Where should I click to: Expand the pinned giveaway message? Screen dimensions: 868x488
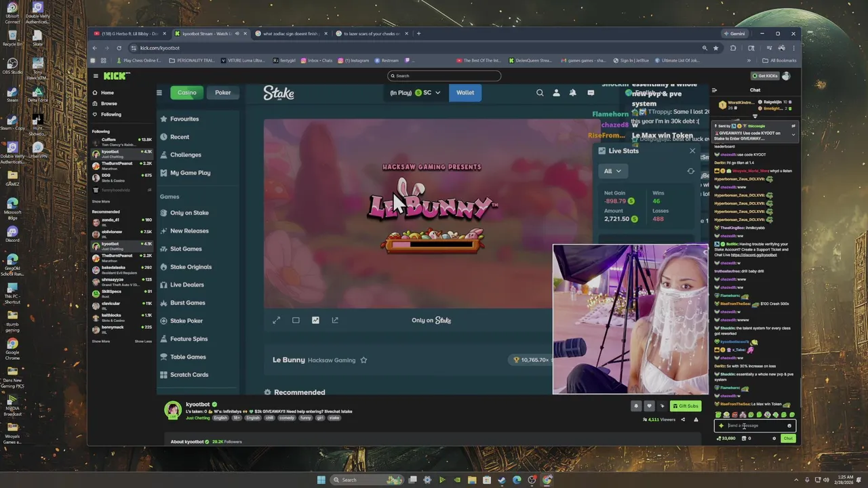[793, 134]
